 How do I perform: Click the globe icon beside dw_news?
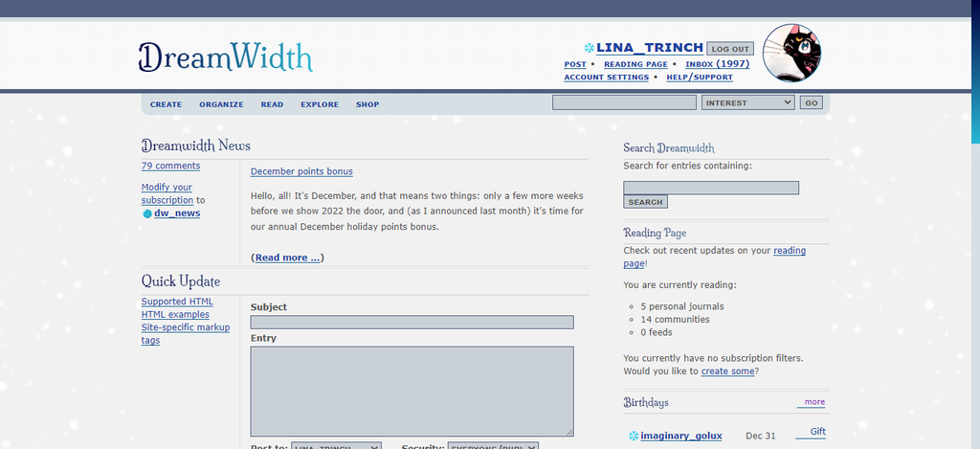tap(146, 213)
